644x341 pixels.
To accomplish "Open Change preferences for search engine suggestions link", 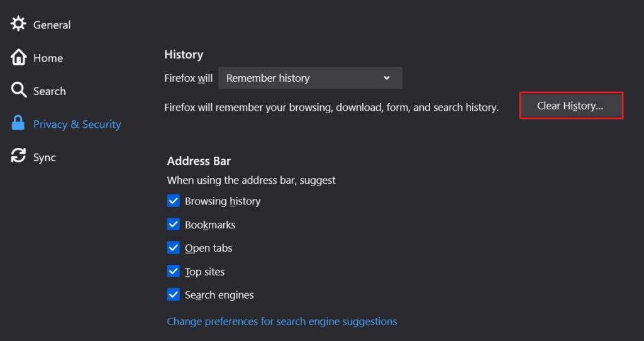I will pyautogui.click(x=282, y=321).
